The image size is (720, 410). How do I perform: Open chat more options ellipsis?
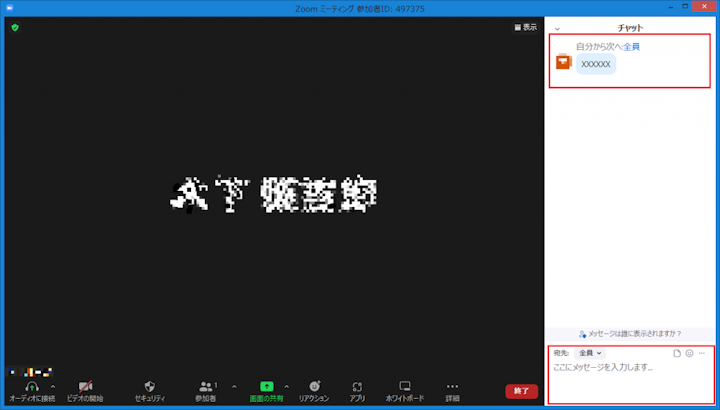tap(701, 353)
